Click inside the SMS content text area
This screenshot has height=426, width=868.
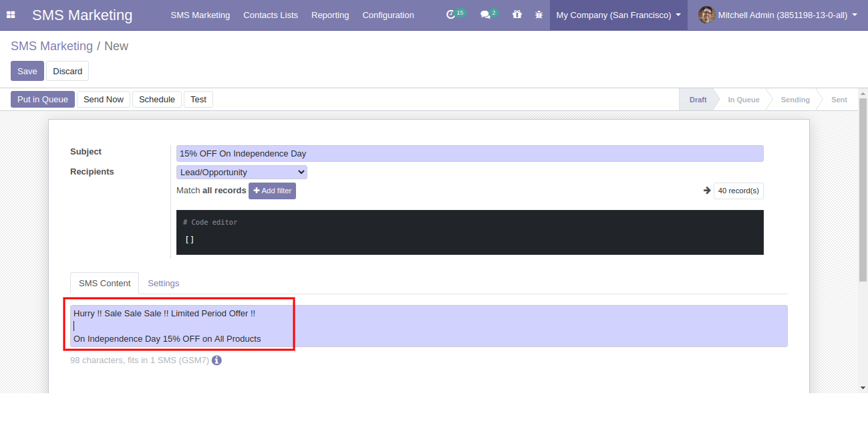coord(429,326)
